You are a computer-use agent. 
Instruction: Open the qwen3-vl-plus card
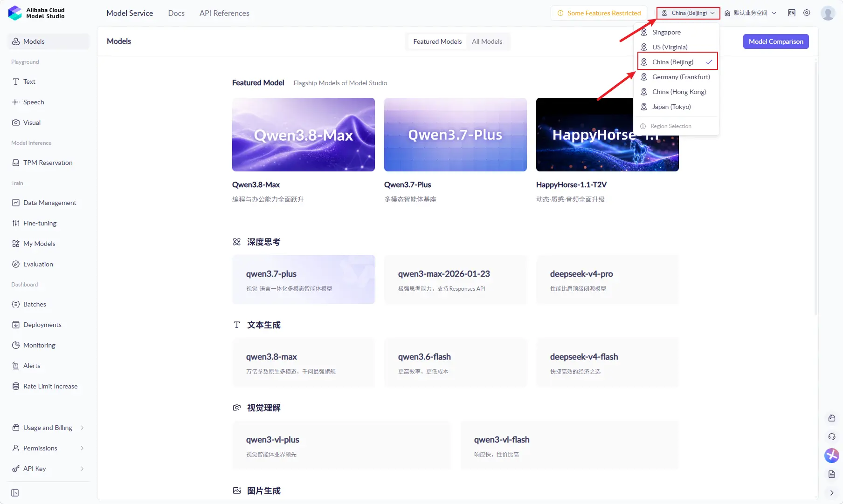(341, 445)
